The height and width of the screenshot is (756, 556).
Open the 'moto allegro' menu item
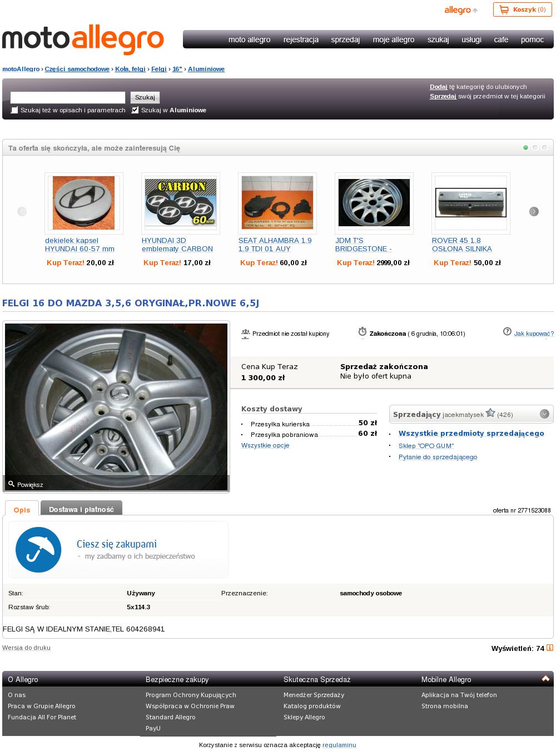coord(249,39)
